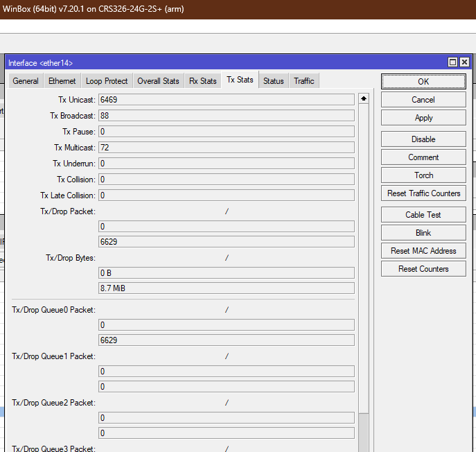This screenshot has height=452, width=476.
Task: Click the '8.7 MiB' bytes field
Action: 226,288
